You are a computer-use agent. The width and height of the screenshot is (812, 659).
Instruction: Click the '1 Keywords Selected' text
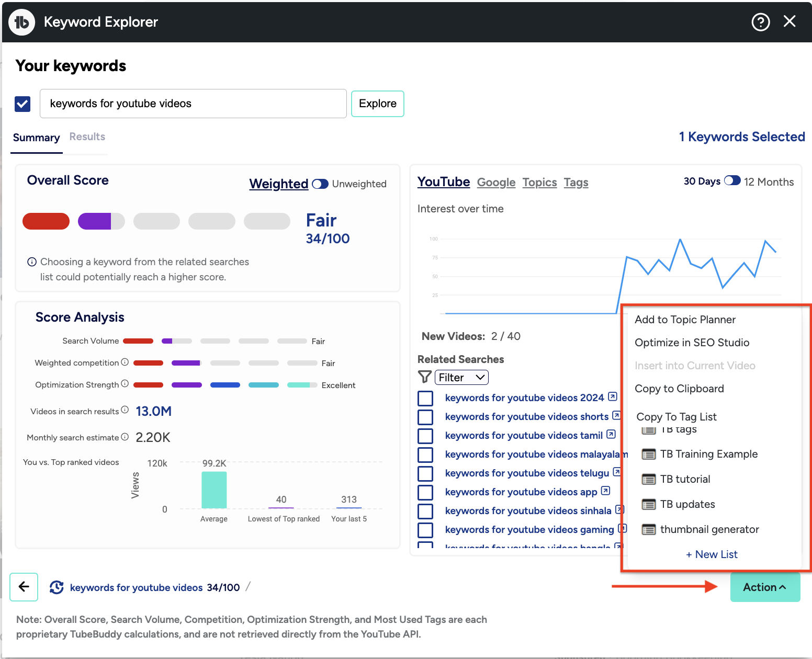(x=742, y=137)
